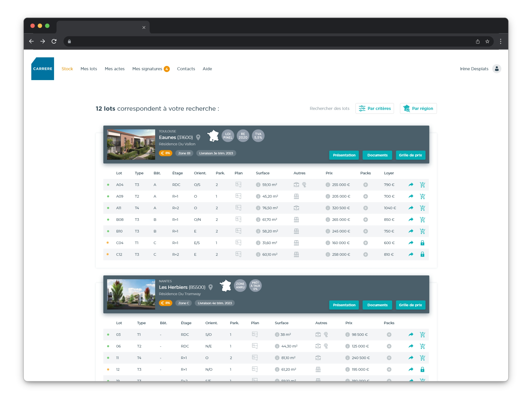Click the RE 2020 badge
Screen dimensions: 532x399
tap(243, 136)
